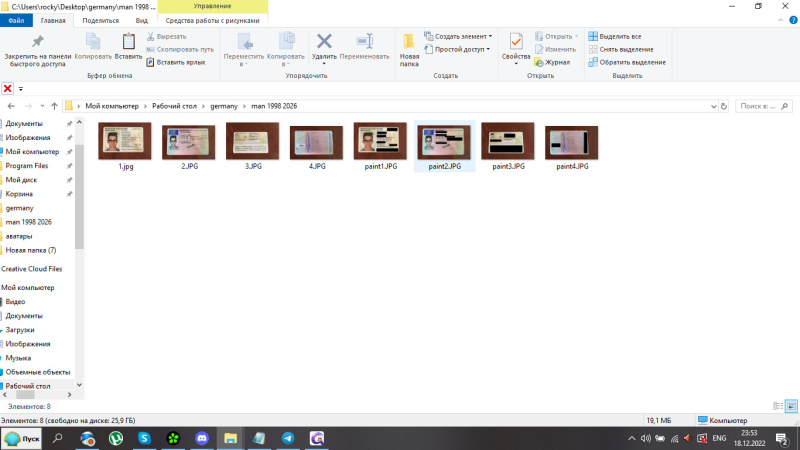Create a new folder with Новая папка

point(409,46)
